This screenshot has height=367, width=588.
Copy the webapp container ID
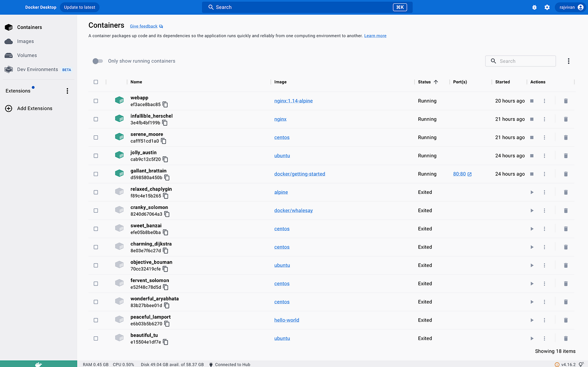pyautogui.click(x=165, y=105)
